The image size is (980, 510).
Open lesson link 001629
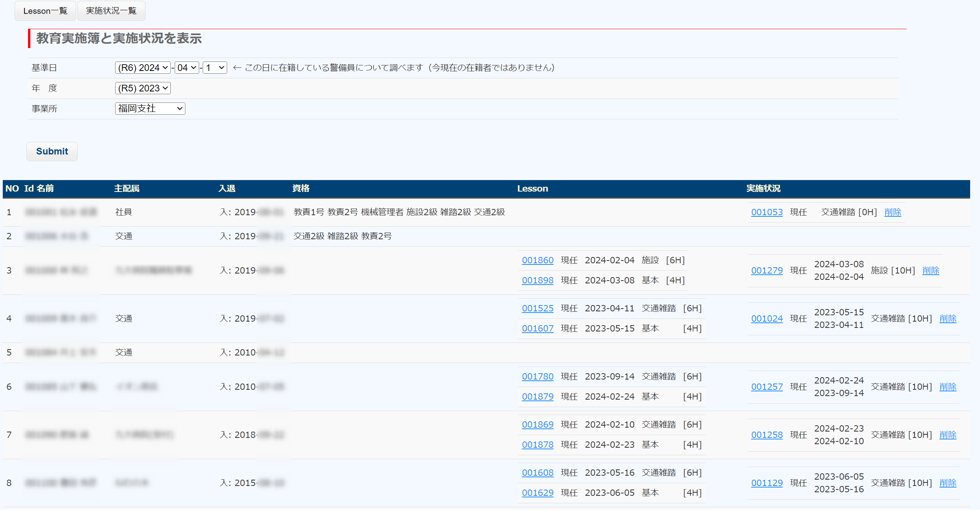click(538, 493)
